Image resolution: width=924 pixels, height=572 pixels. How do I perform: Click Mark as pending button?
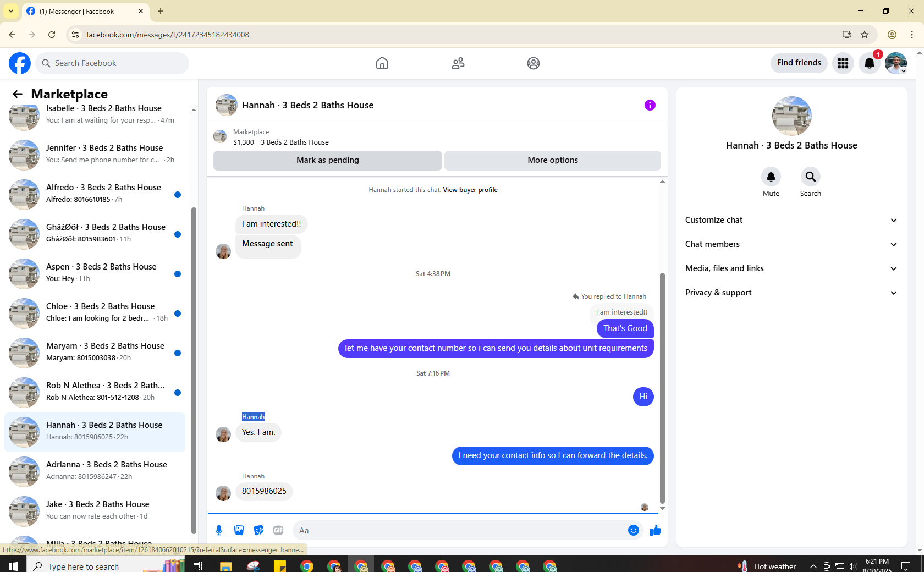(328, 160)
